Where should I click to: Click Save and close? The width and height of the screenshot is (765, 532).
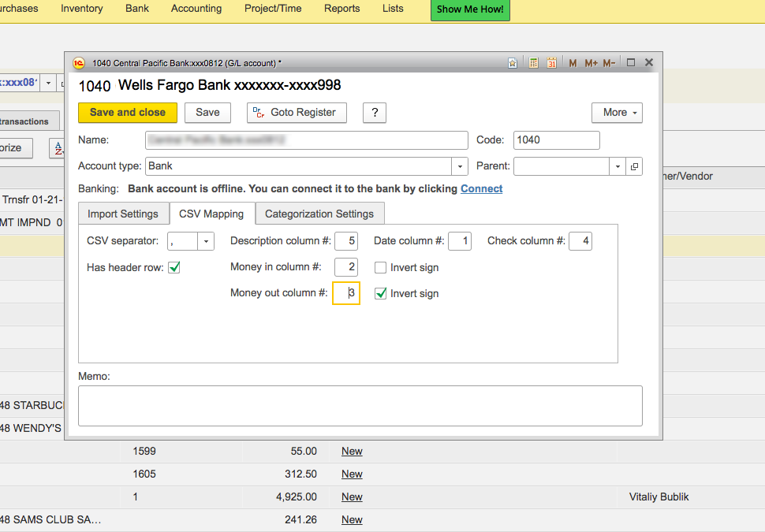128,113
